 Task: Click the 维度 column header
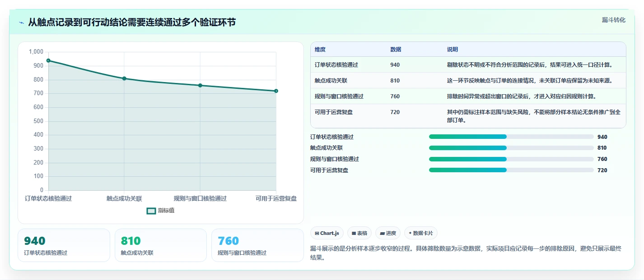[x=320, y=50]
